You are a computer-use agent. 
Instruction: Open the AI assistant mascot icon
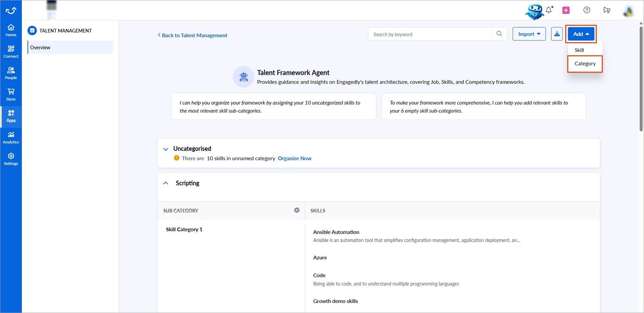(534, 11)
